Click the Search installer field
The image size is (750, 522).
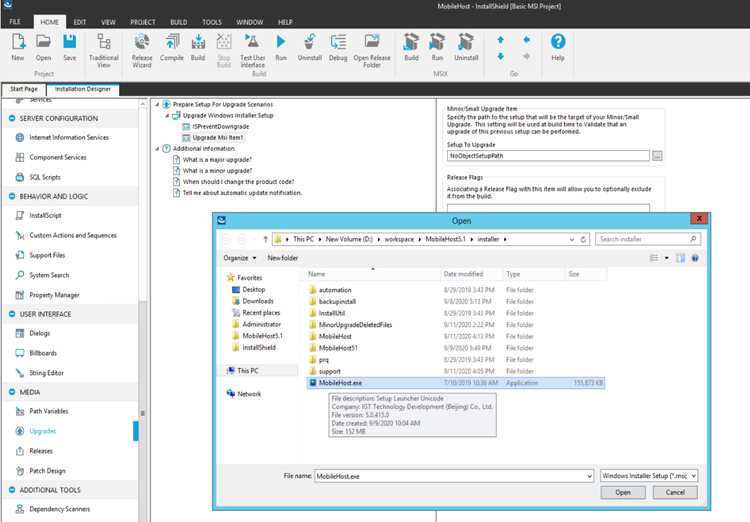click(648, 239)
